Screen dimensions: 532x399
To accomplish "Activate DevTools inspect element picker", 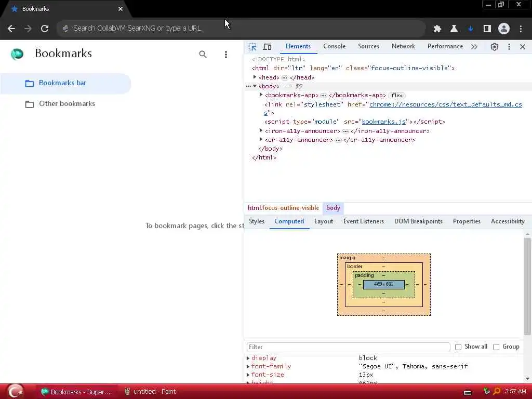I will click(252, 47).
